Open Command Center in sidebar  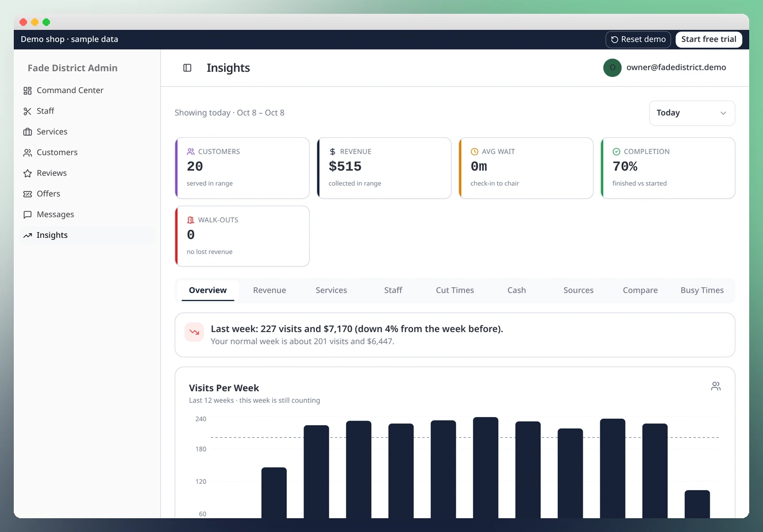coord(87,91)
